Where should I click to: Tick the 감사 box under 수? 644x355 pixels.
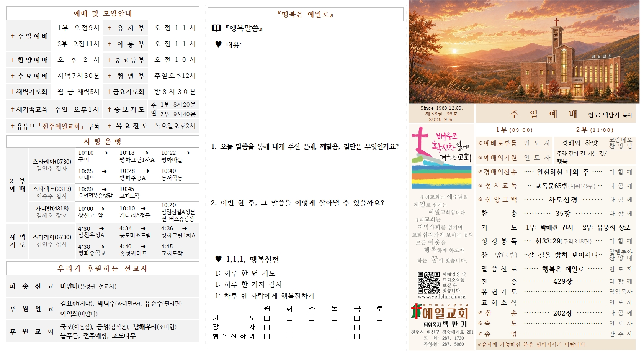pos(312,327)
